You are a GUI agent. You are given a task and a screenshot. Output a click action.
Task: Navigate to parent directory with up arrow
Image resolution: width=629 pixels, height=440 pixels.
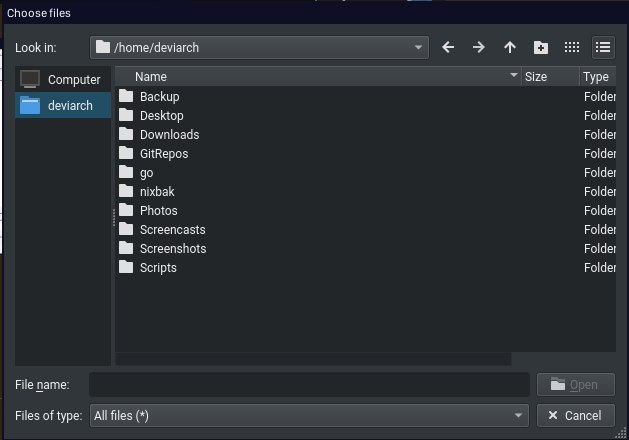(x=510, y=47)
